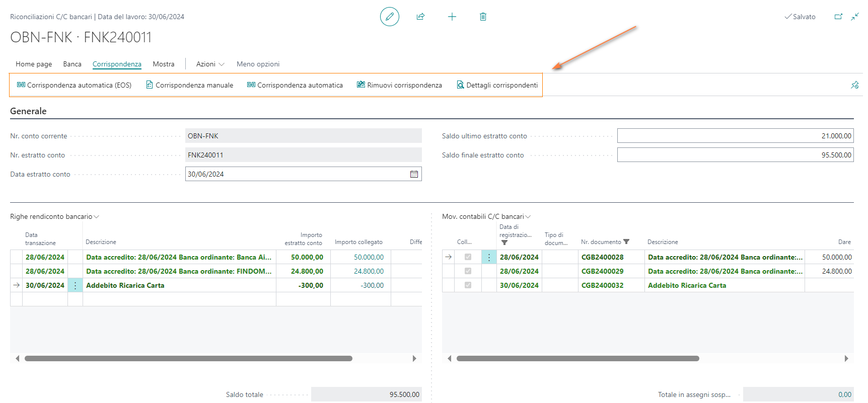The width and height of the screenshot is (868, 403).
Task: Click the trash delete icon
Action: [x=483, y=17]
